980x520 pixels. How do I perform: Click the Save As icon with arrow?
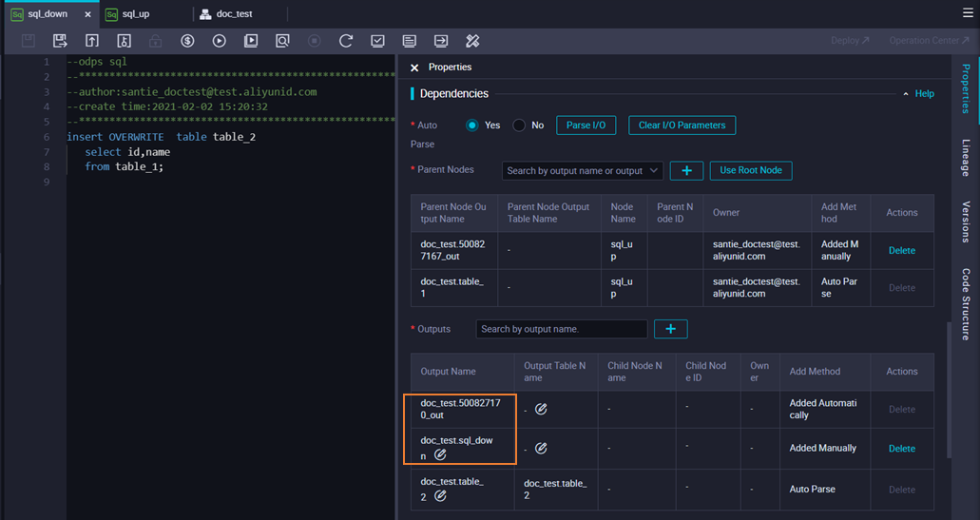point(60,41)
